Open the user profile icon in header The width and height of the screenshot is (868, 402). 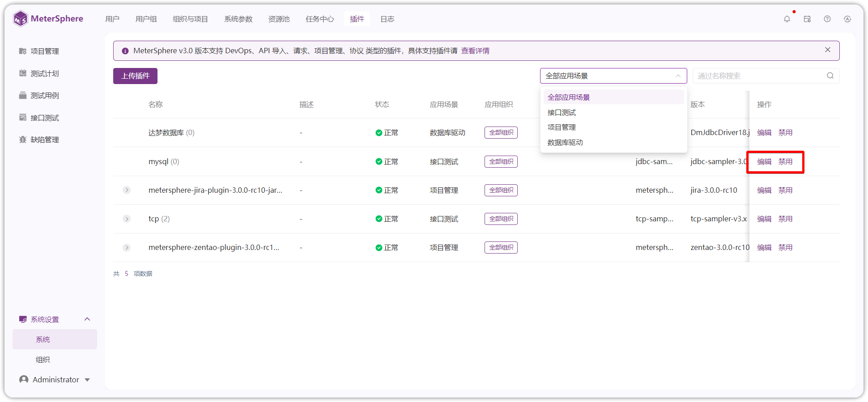[847, 19]
